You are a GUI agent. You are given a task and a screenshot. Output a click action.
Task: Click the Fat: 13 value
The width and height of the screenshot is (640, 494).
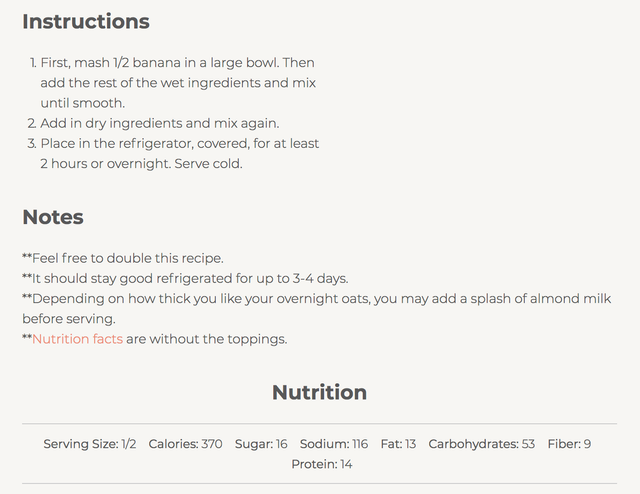[x=398, y=444]
